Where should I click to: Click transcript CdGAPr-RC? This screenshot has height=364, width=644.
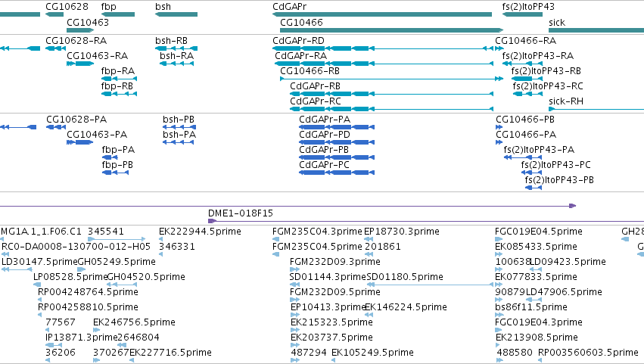316,101
